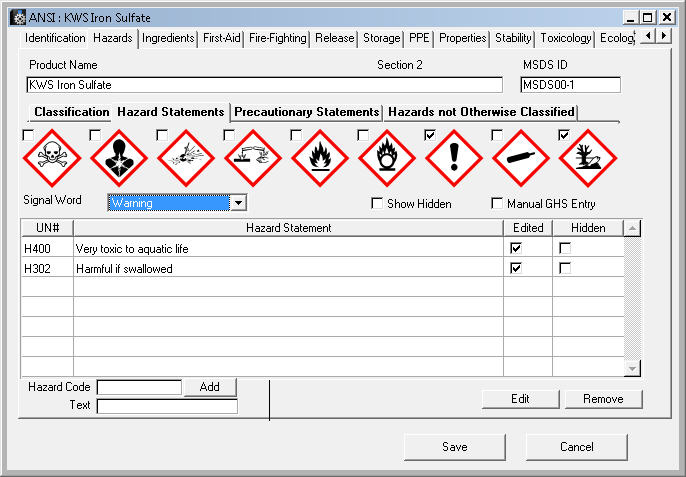Select the Hazards tab
The height and width of the screenshot is (477, 686).
point(113,38)
